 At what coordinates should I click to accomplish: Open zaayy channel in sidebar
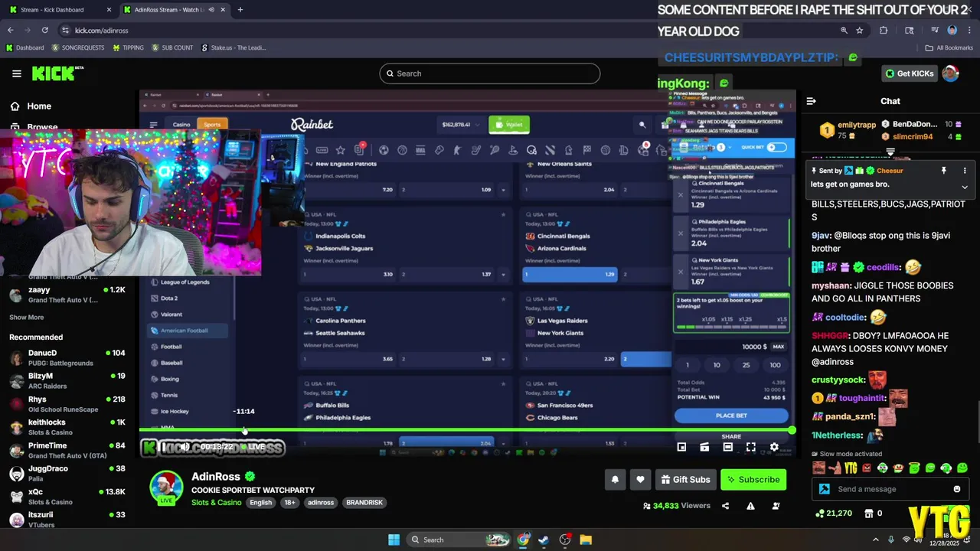click(67, 295)
